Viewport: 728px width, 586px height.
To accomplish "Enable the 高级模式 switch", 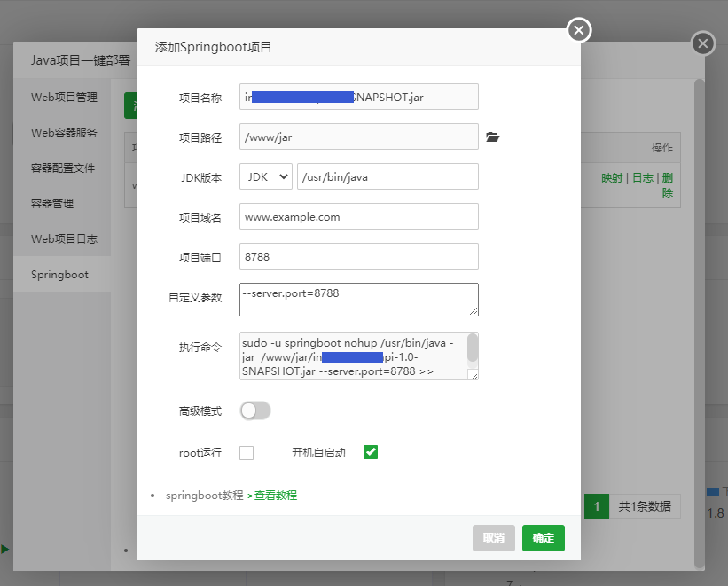I will (255, 410).
